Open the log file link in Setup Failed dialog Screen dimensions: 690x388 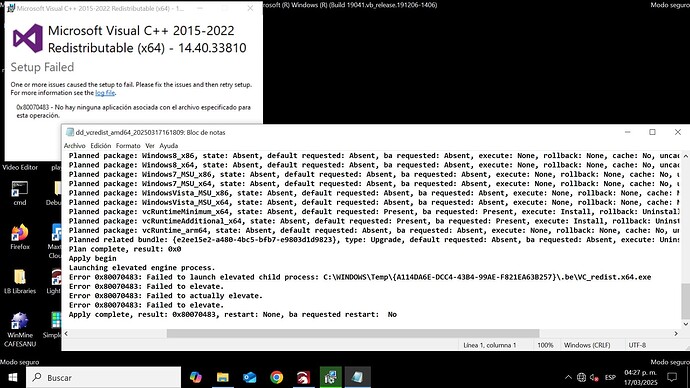coord(105,93)
